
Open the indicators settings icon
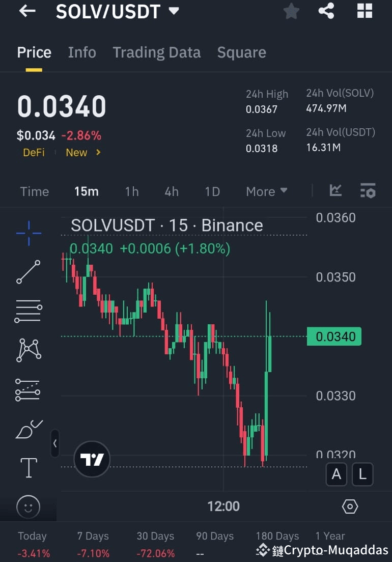point(368,190)
